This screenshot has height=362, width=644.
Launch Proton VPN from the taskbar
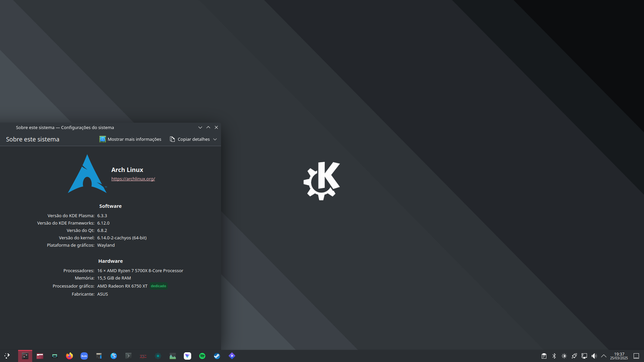click(x=187, y=356)
